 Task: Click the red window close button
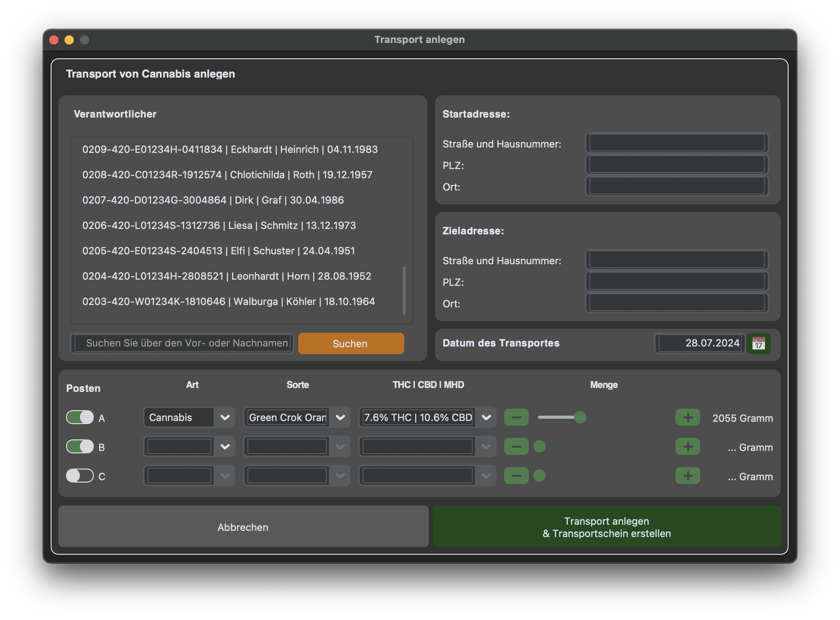pyautogui.click(x=54, y=40)
